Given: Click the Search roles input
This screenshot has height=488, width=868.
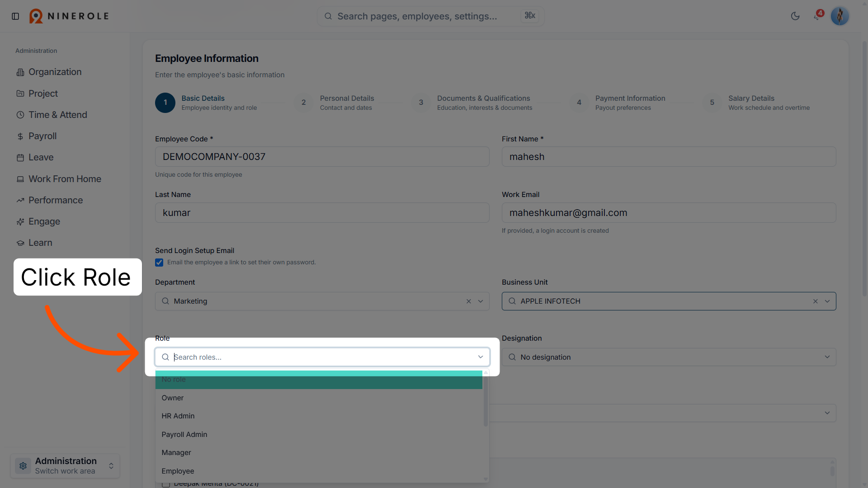Looking at the screenshot, I should click(x=322, y=357).
